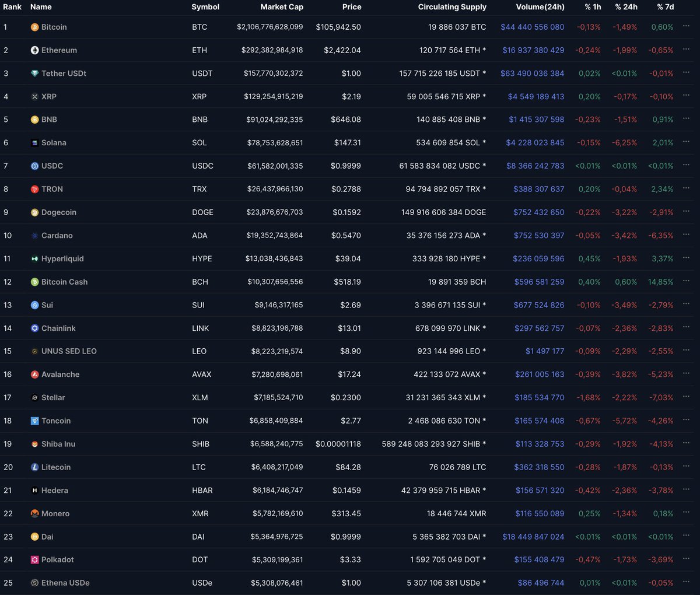Open the Polkadot name link

click(x=58, y=560)
